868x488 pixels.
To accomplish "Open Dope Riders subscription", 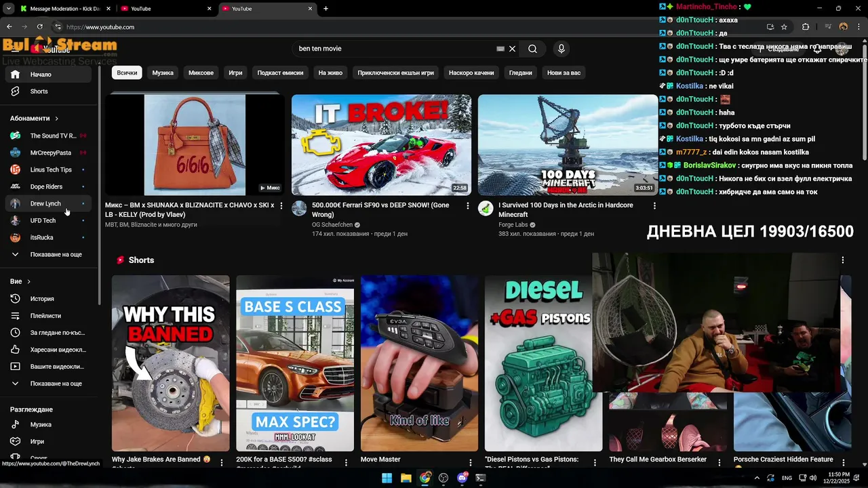I will point(48,187).
